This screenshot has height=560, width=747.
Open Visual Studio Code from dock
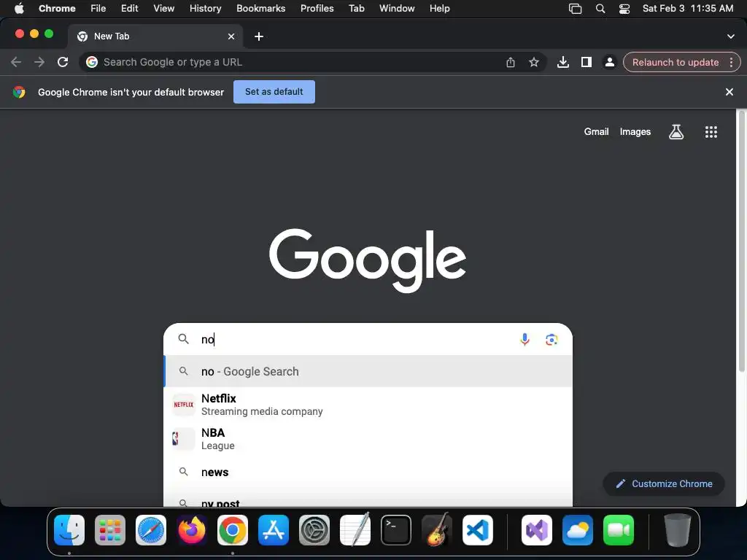(478, 530)
